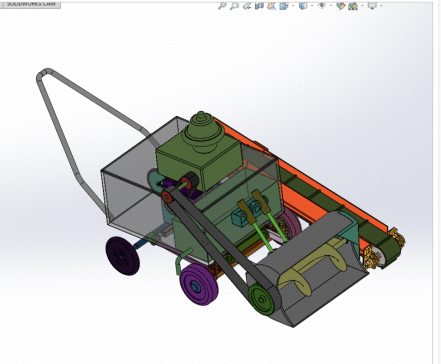Image resolution: width=441 pixels, height=364 pixels.
Task: Open Dynamic Annotation Views icon
Action: click(272, 6)
